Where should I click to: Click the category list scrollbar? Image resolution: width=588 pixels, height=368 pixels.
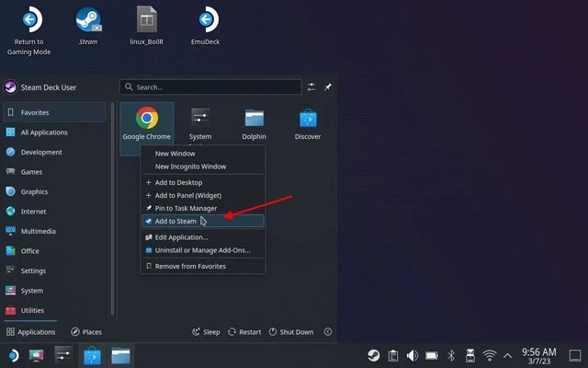[x=112, y=209]
